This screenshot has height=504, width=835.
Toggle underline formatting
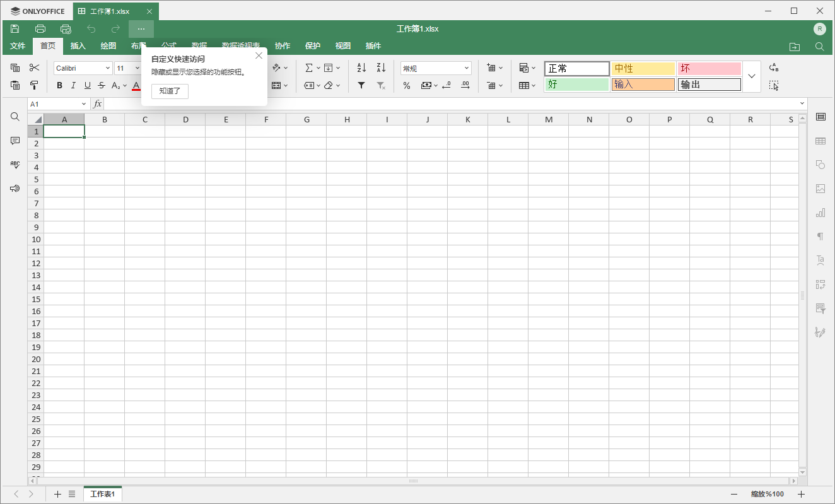(88, 86)
